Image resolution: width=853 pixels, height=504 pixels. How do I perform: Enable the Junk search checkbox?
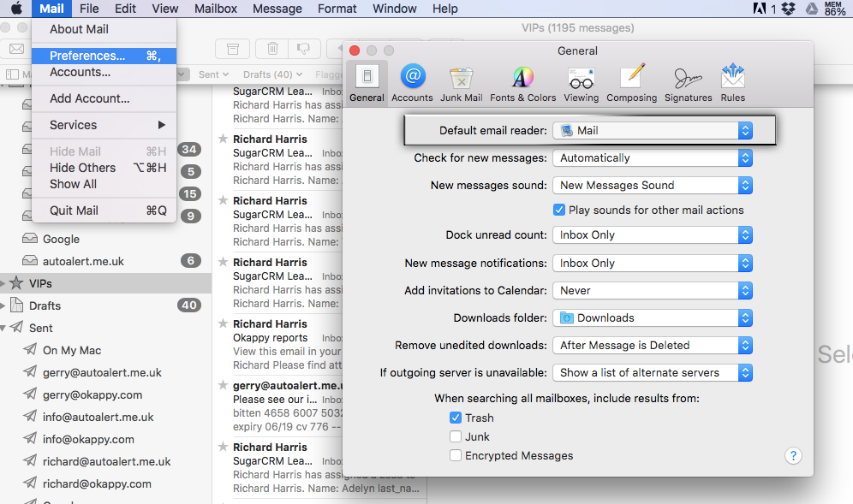456,436
